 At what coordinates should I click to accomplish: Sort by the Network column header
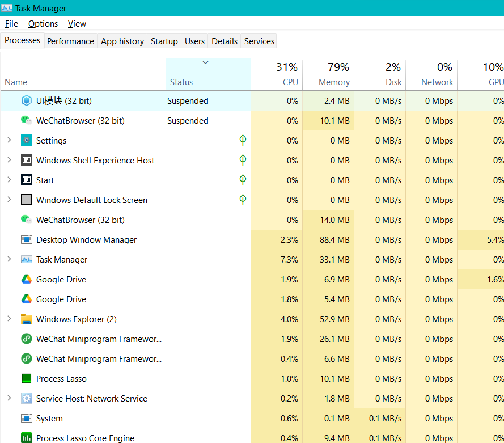[x=431, y=74]
